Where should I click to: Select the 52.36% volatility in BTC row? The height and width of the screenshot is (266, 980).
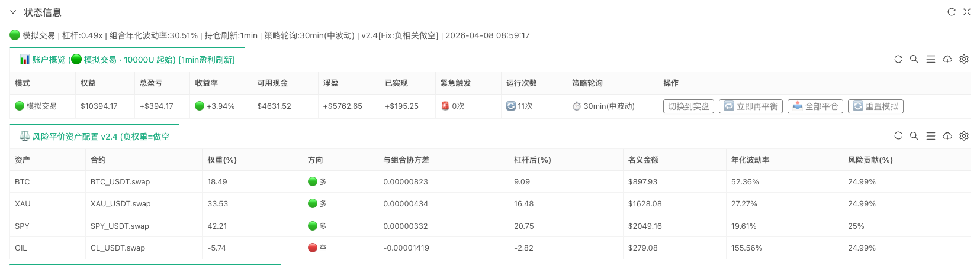pyautogui.click(x=745, y=182)
